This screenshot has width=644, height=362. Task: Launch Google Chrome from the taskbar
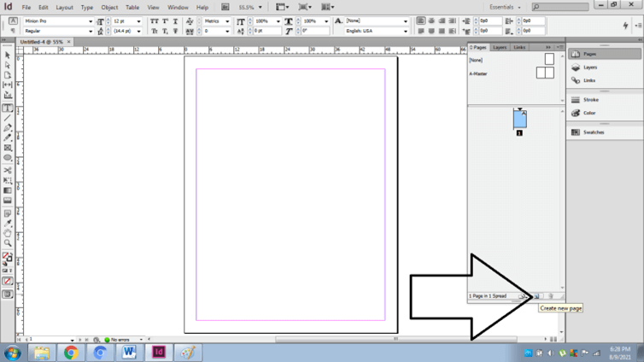tap(71, 353)
